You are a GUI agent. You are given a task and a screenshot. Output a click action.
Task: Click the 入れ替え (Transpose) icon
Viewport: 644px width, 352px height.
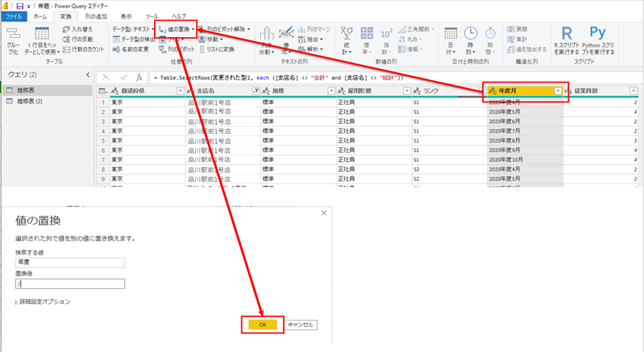click(x=66, y=29)
